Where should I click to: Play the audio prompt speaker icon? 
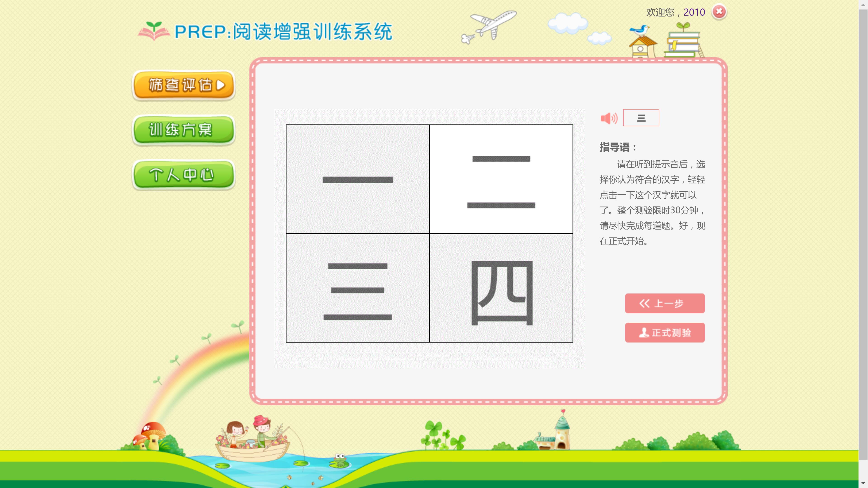(x=609, y=118)
